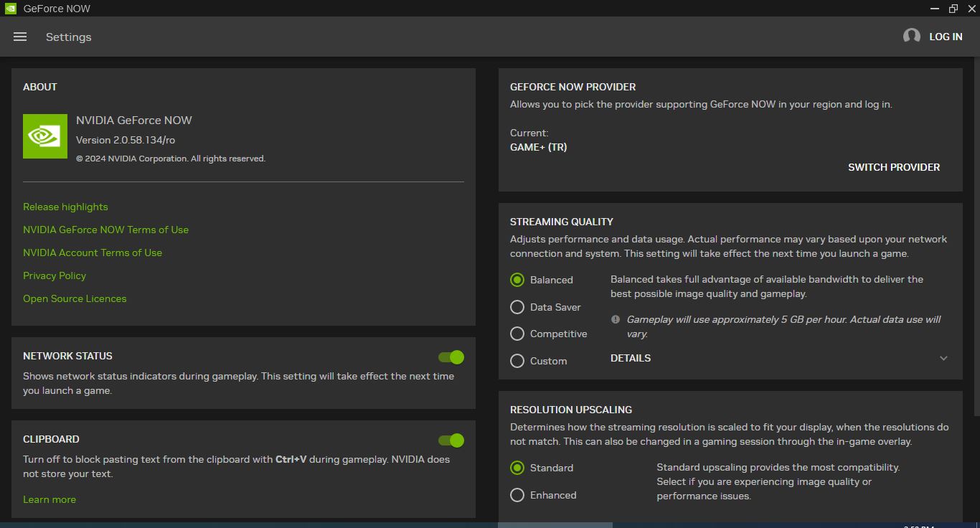Click the user avatar icon
The image size is (980, 528).
click(912, 37)
